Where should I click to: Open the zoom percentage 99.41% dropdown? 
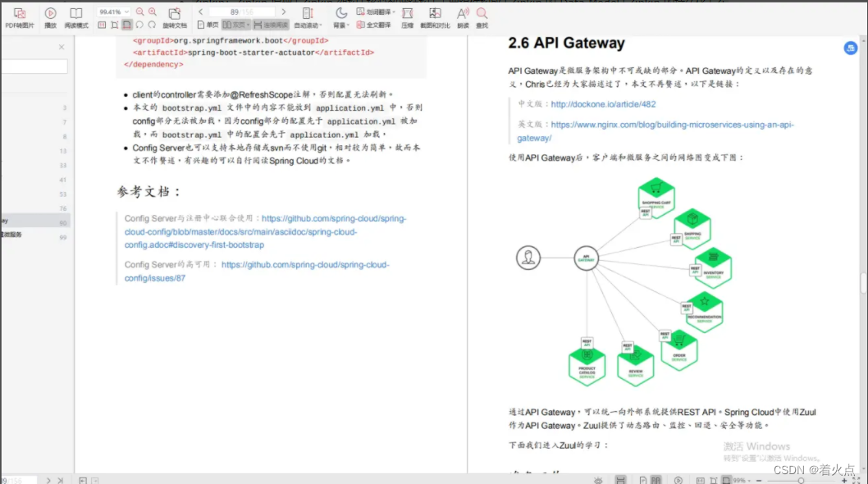(113, 11)
